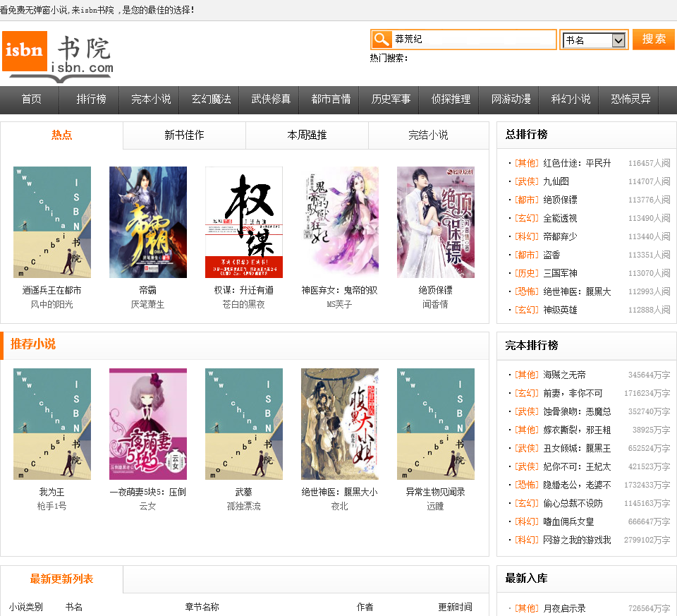
Task: Open 完本小说 navigation item
Action: [x=151, y=99]
